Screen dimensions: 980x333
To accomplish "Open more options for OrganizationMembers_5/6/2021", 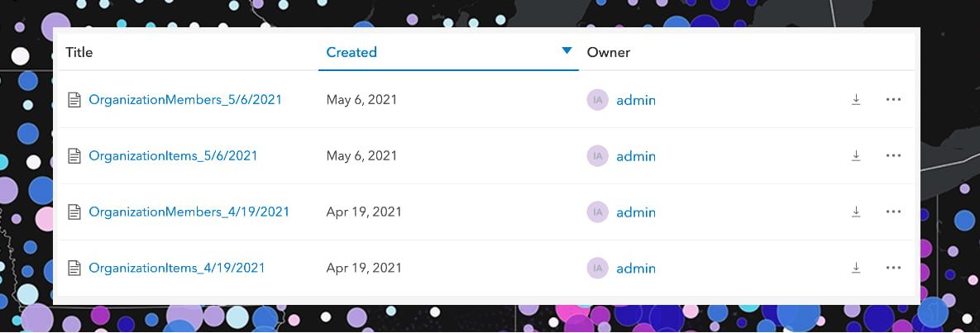I will point(892,100).
